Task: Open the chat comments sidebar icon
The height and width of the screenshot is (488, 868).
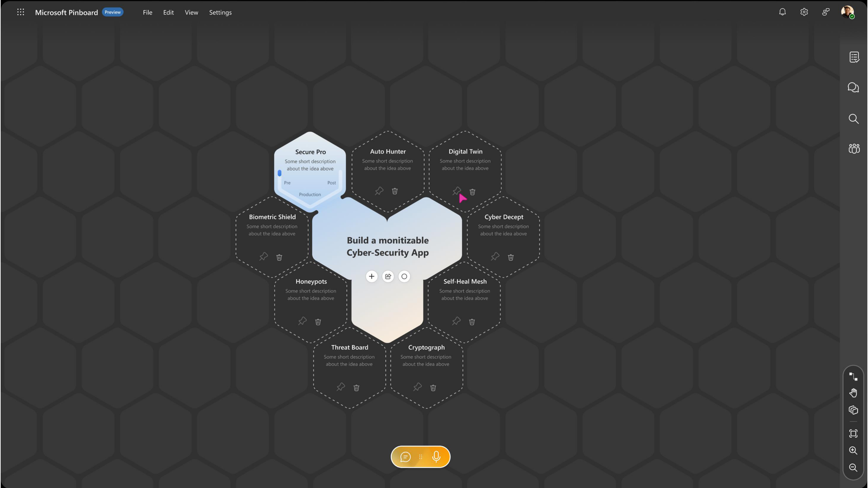Action: click(x=854, y=88)
